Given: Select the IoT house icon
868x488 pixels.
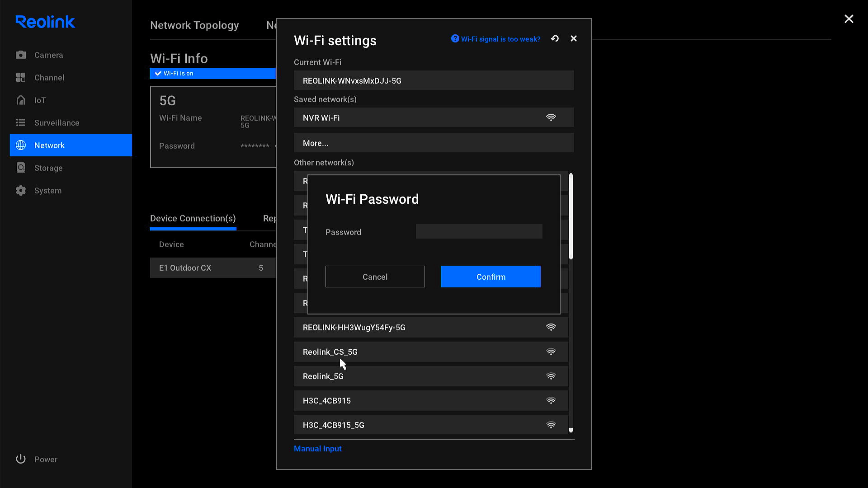Looking at the screenshot, I should (x=21, y=100).
